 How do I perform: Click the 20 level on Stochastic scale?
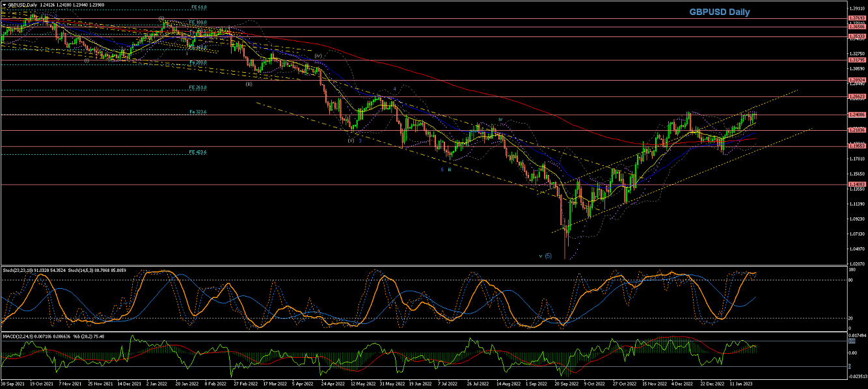click(x=851, y=318)
